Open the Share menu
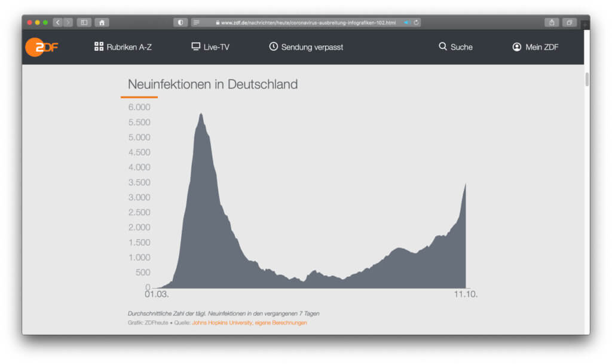This screenshot has height=364, width=612. (x=552, y=23)
